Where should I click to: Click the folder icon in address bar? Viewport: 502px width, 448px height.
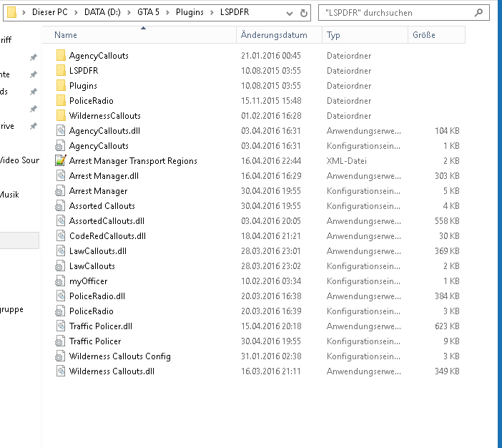11,12
